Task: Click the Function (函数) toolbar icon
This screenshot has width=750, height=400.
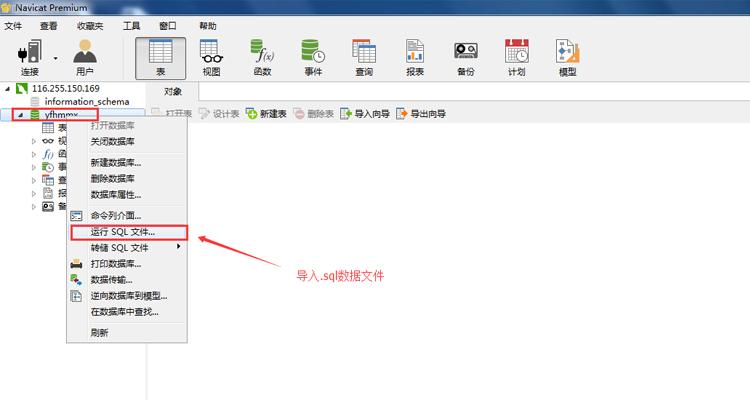Action: click(x=262, y=56)
